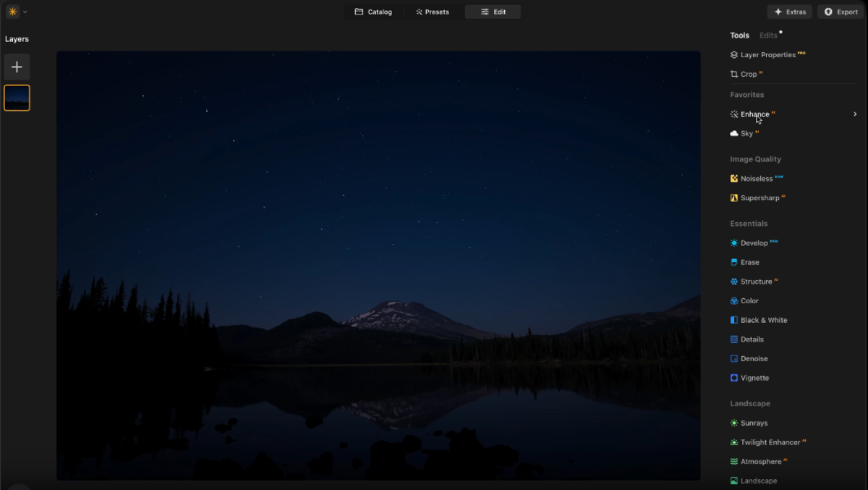Screen dimensions: 868x490
Task: Select the image layer thumbnail
Action: pyautogui.click(x=17, y=97)
